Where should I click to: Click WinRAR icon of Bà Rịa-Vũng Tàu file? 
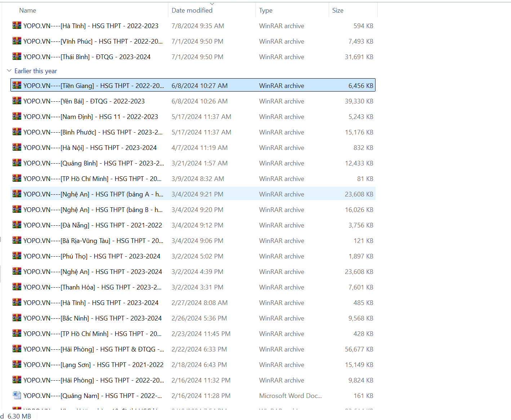tap(17, 240)
